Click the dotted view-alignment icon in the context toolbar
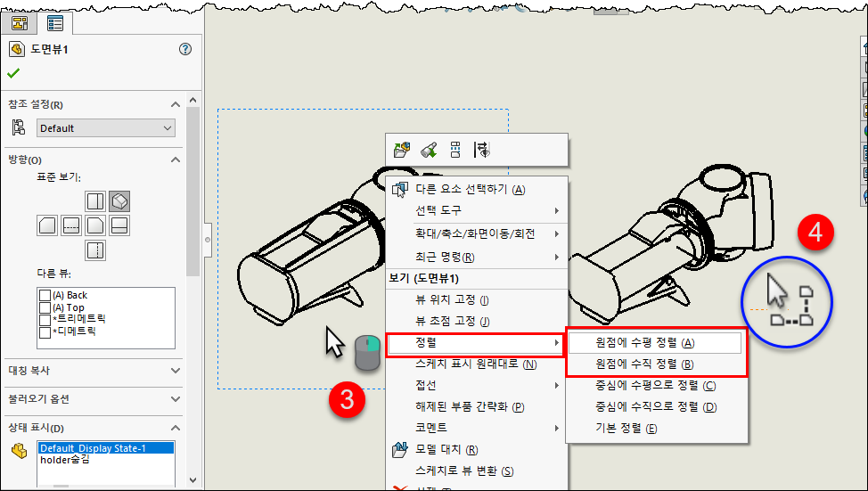The image size is (868, 491). (x=455, y=150)
